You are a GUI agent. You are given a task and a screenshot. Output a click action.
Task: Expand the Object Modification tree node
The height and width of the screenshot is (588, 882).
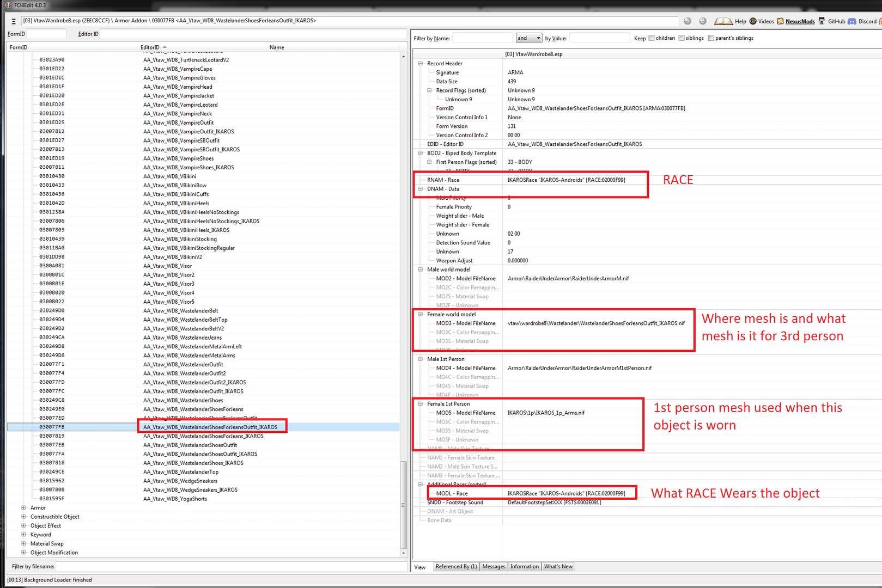click(23, 553)
